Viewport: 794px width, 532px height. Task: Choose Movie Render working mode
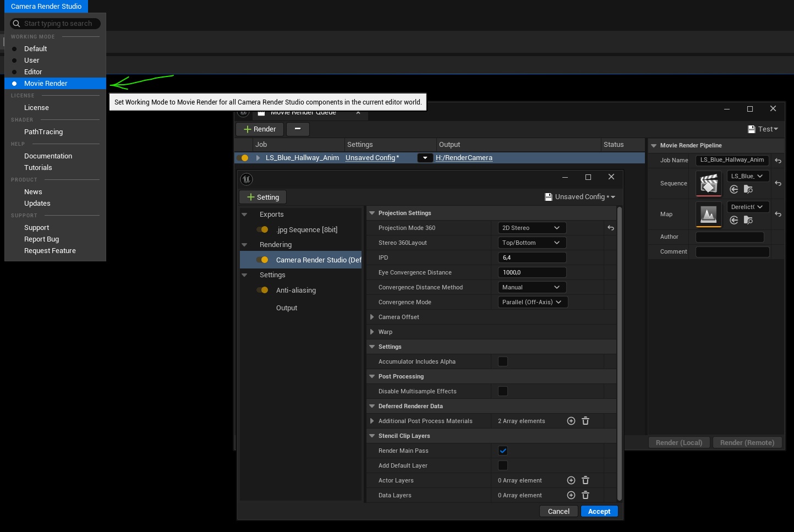tap(55, 84)
